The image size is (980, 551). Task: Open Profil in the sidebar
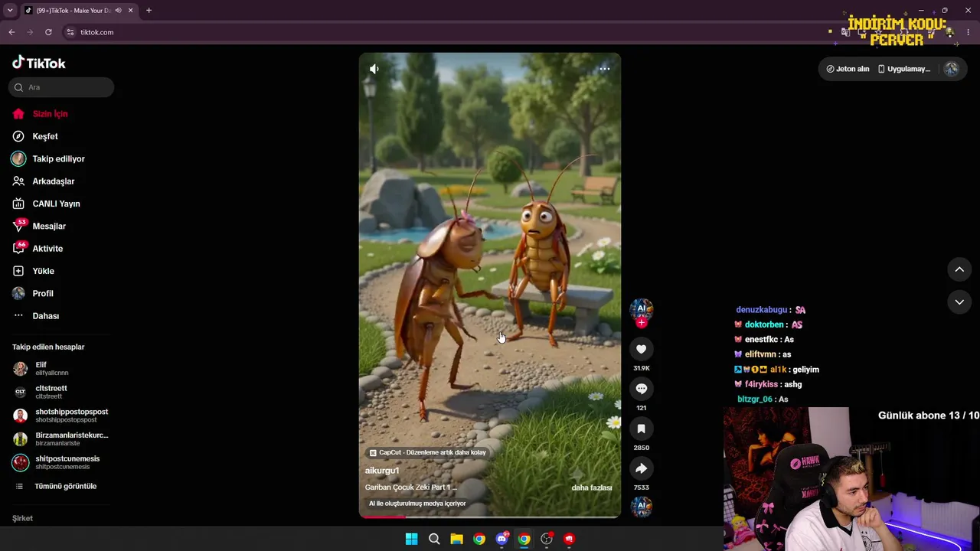33,294
